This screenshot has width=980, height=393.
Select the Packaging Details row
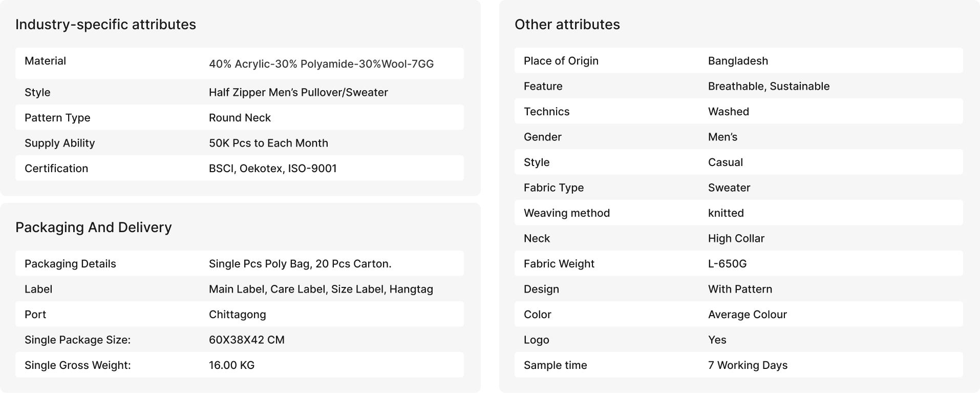click(x=240, y=263)
